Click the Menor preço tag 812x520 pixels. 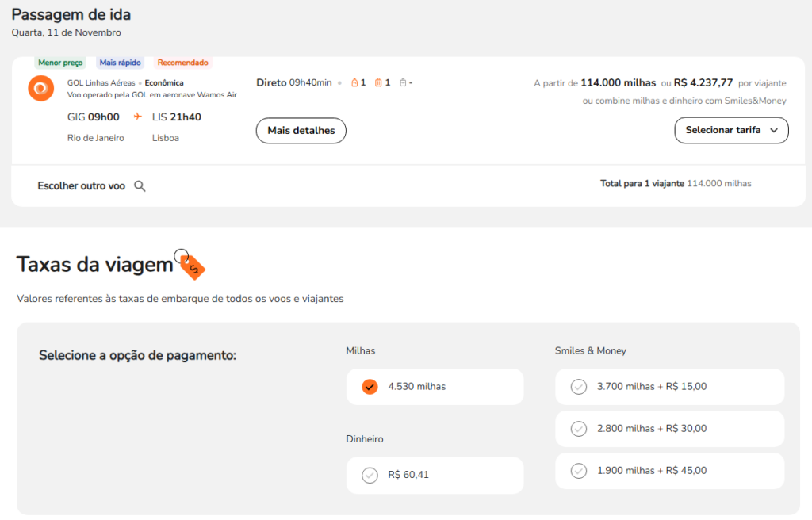(60, 63)
